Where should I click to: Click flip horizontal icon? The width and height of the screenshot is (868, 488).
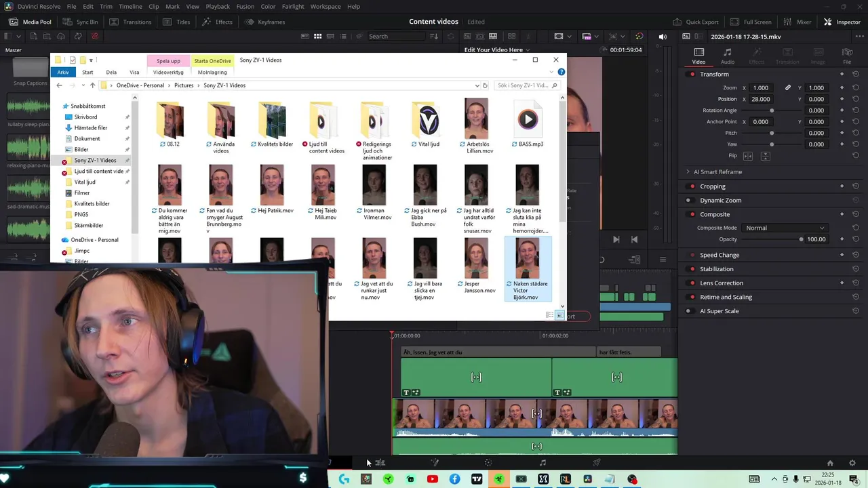[x=749, y=156]
